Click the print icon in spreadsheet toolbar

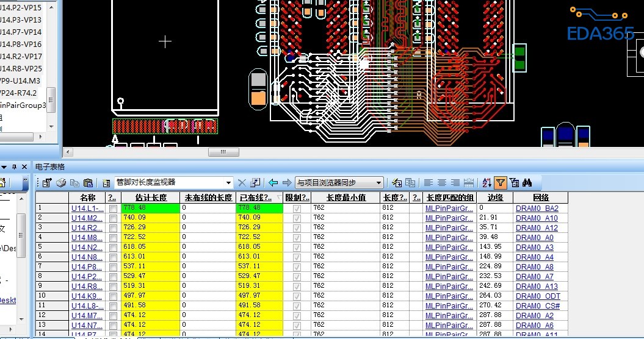pyautogui.click(x=62, y=183)
